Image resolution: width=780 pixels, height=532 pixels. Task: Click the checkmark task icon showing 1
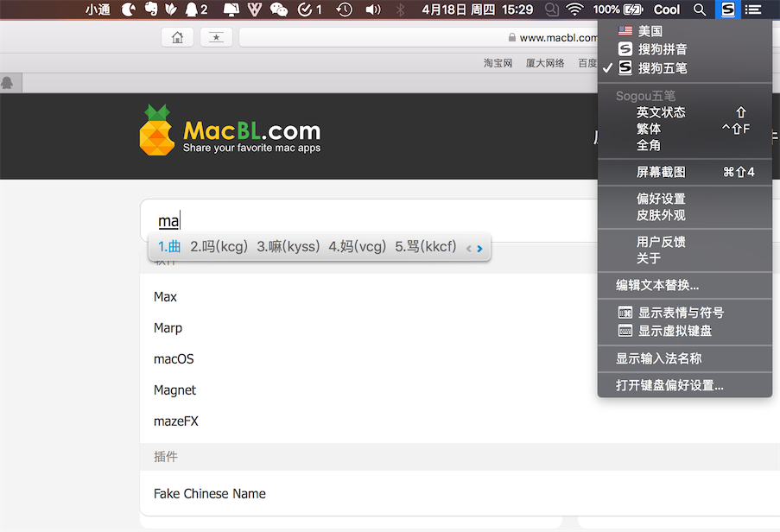click(309, 9)
